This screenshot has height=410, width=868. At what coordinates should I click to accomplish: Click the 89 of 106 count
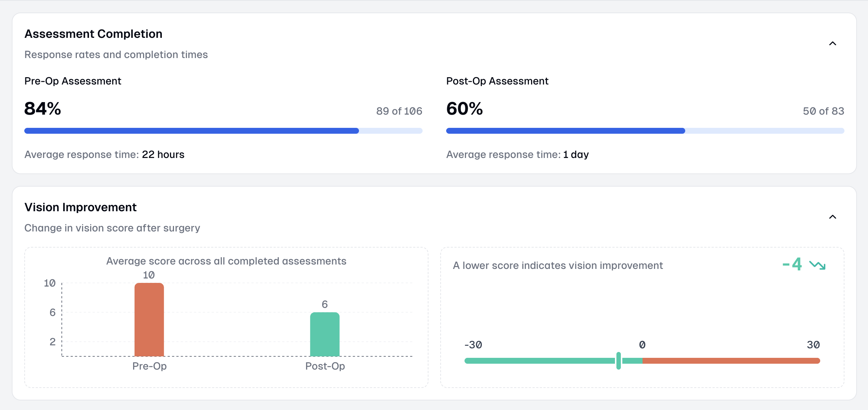(399, 111)
